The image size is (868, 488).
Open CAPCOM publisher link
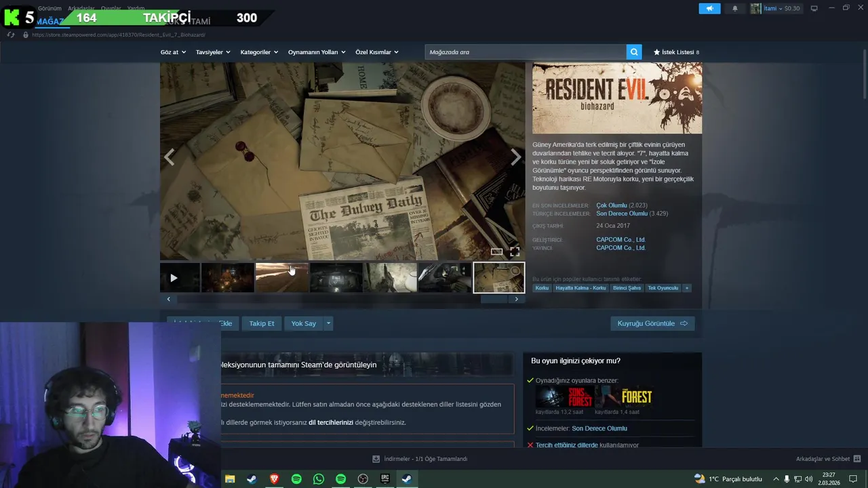point(620,248)
